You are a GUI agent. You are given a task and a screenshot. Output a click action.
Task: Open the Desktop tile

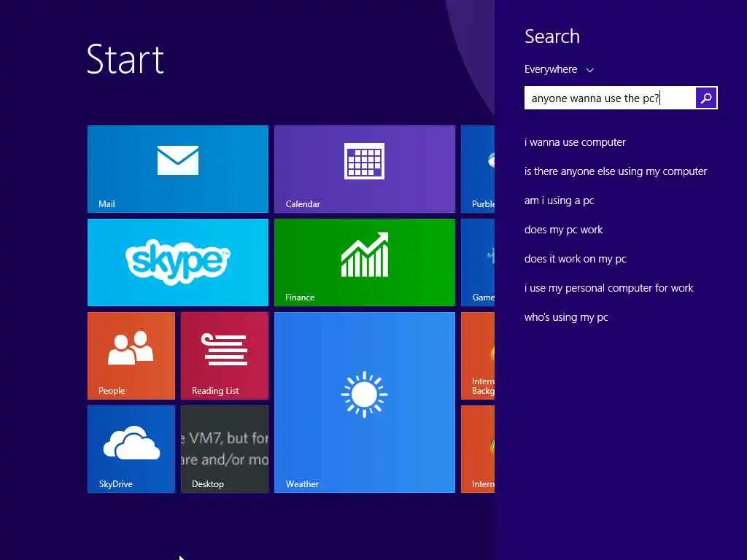[x=225, y=449]
